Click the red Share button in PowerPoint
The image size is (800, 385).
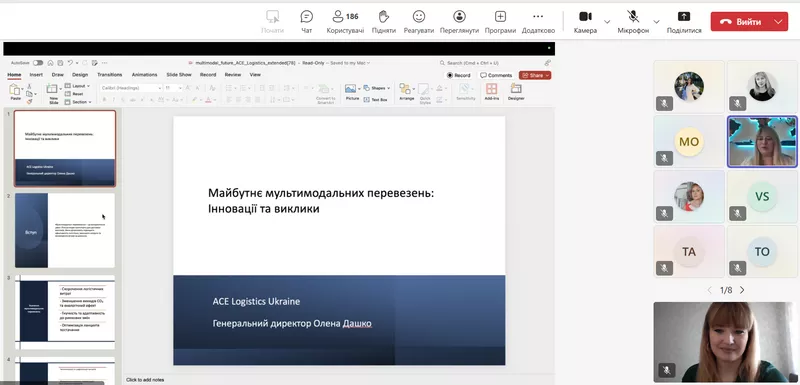(x=535, y=75)
